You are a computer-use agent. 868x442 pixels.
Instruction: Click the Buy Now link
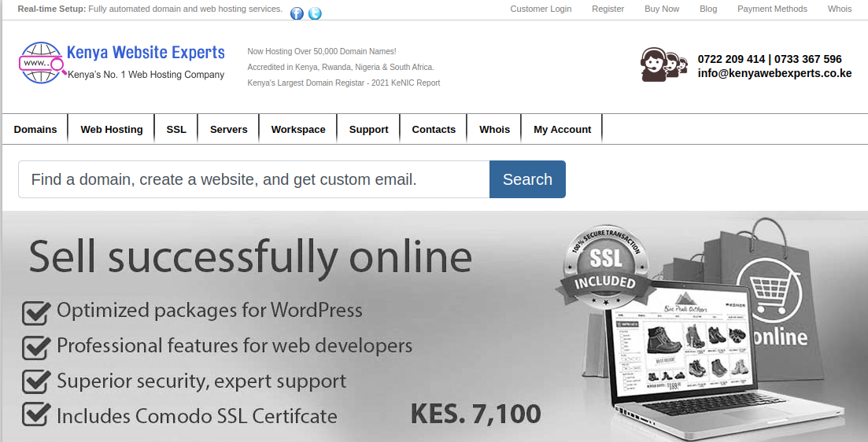tap(662, 9)
